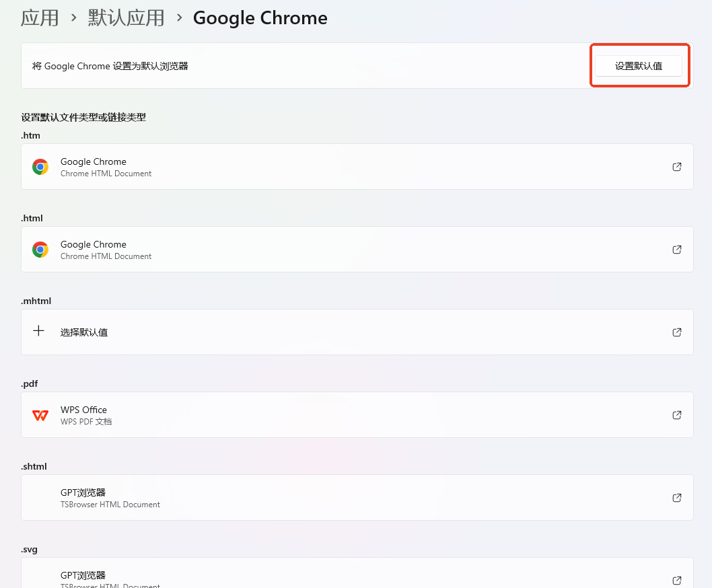This screenshot has width=712, height=588.
Task: Click WPS Office icon in .pdf row
Action: point(40,415)
